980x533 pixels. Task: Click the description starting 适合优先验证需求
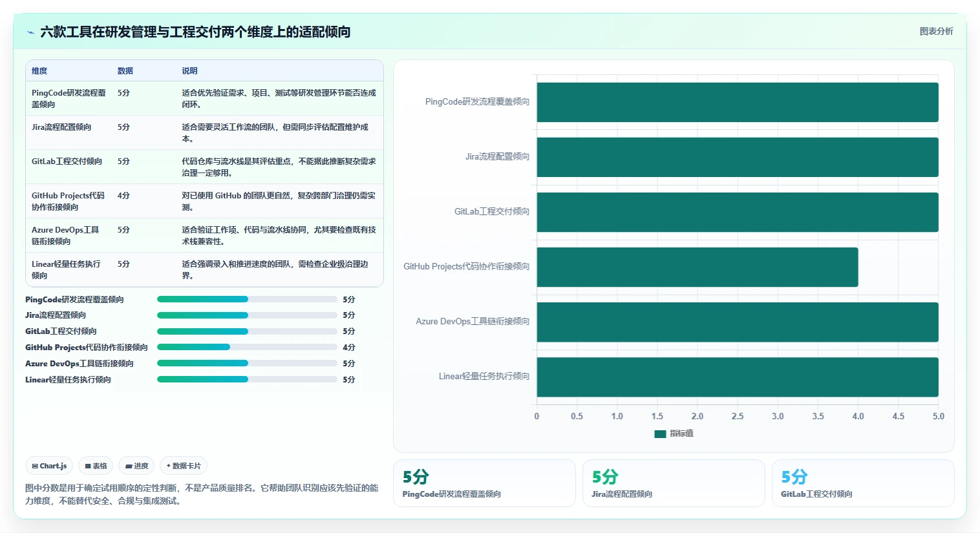[x=279, y=98]
